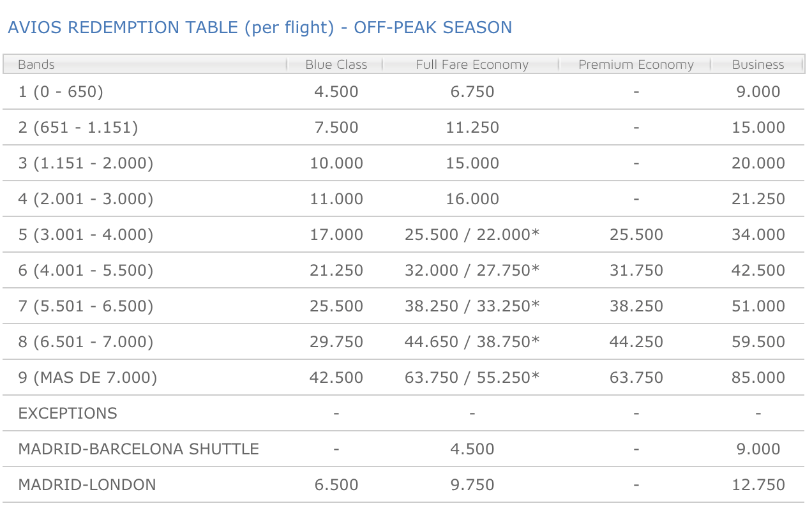
Task: Select Business value 59.500 in band 8
Action: click(758, 342)
